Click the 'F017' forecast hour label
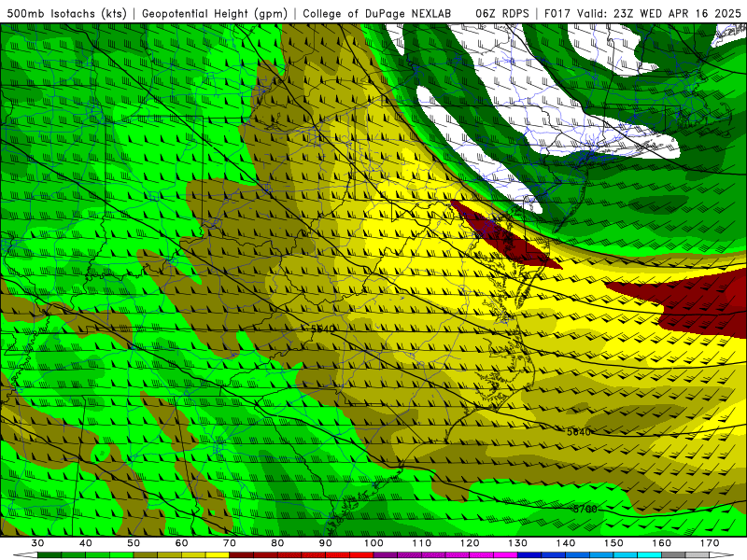 (558, 13)
